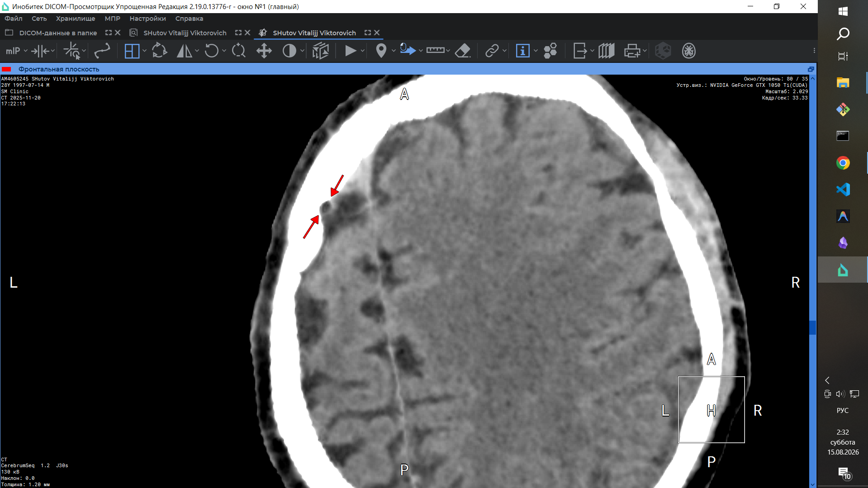Viewport: 868px width, 488px height.
Task: Select the MIP rendering mode tool
Action: 13,51
